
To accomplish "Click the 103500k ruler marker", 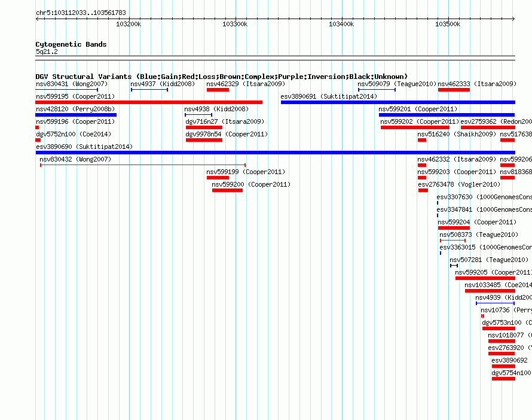I will point(448,24).
